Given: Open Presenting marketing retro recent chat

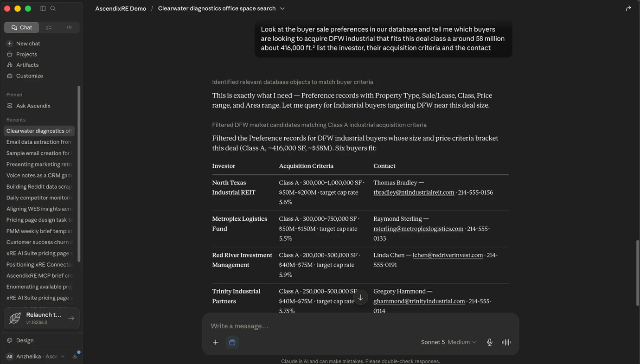Looking at the screenshot, I should (x=39, y=164).
